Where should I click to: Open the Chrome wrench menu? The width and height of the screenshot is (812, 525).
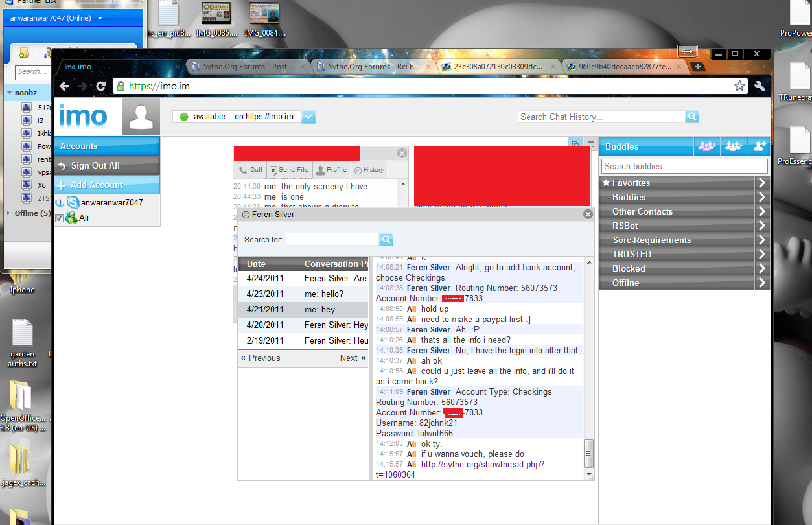[x=760, y=86]
